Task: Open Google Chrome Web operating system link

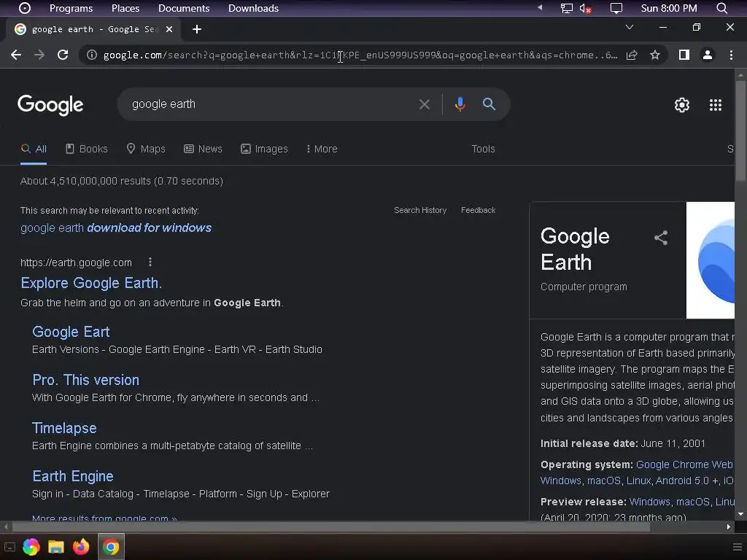Action: (x=684, y=464)
